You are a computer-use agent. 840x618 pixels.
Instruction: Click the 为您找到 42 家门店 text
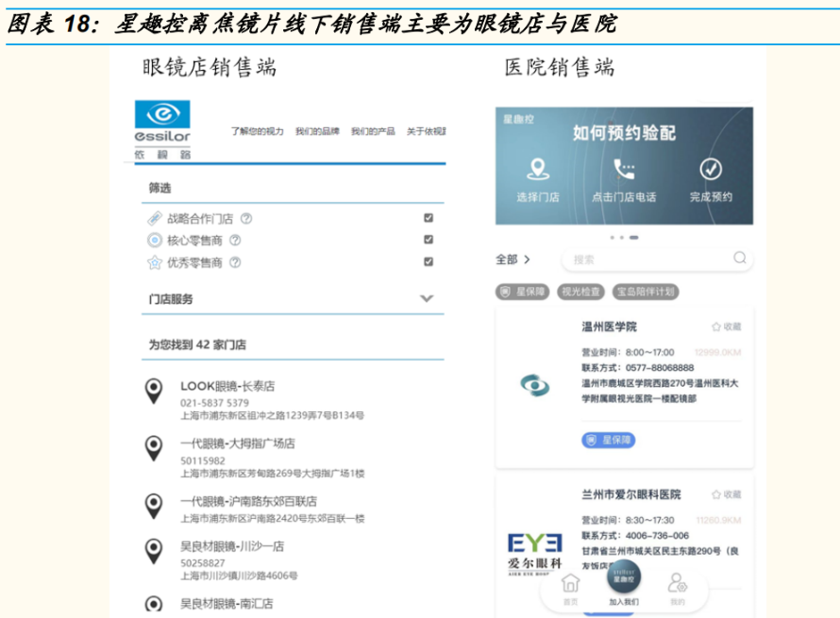pyautogui.click(x=197, y=344)
